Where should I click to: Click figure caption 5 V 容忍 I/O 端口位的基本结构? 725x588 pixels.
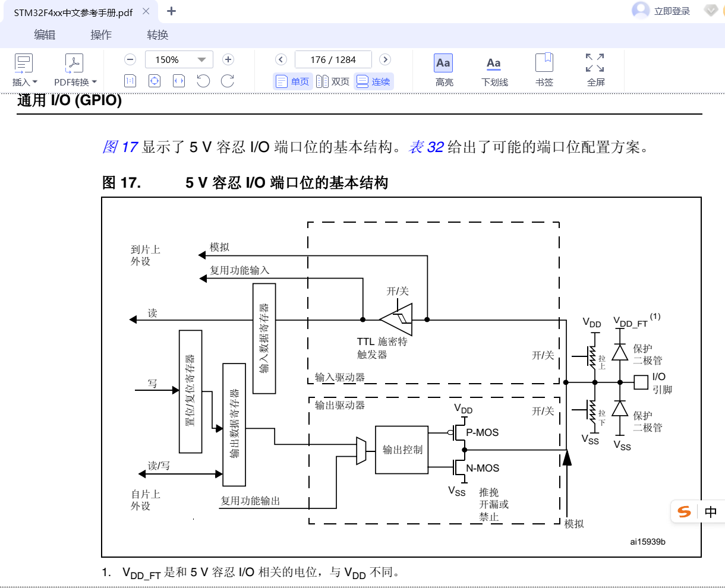tap(287, 182)
